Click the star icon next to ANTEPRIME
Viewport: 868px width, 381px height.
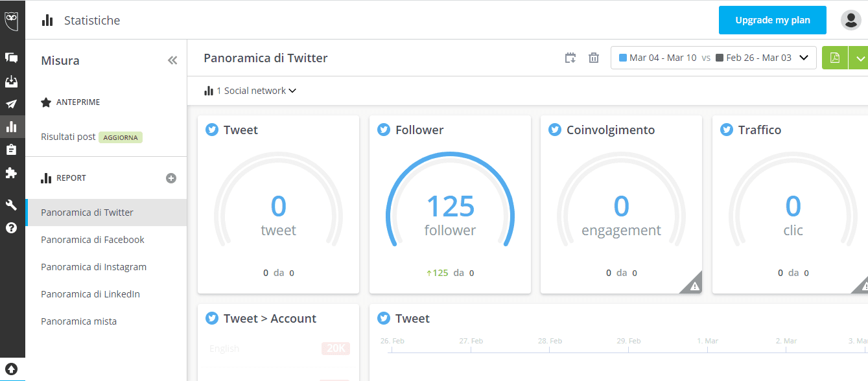tap(46, 102)
